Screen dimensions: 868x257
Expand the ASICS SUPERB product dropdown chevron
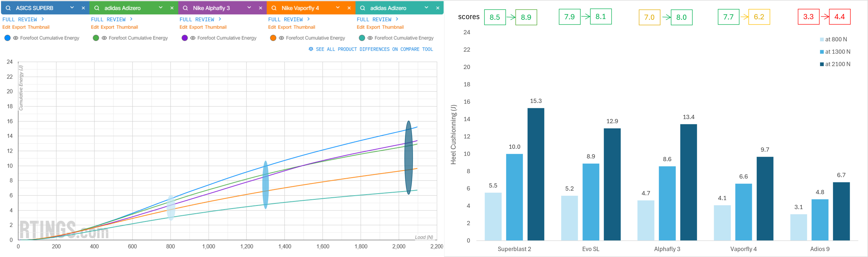click(72, 7)
